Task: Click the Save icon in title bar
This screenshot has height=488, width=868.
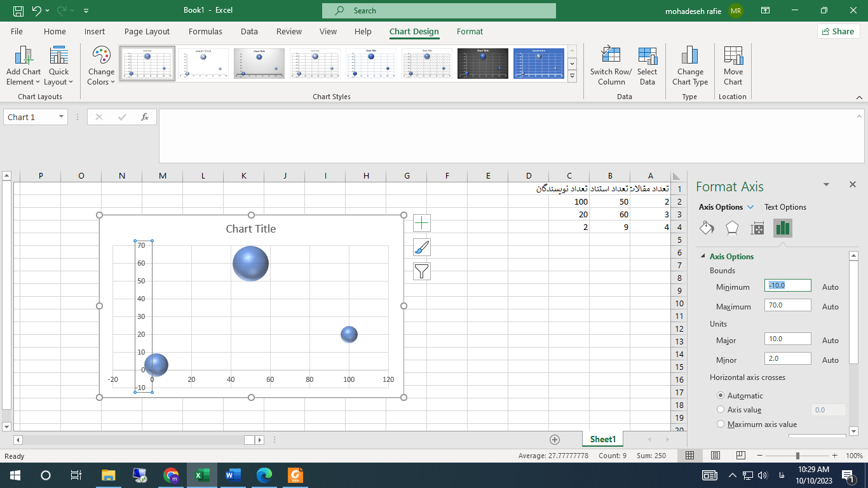Action: click(x=18, y=11)
